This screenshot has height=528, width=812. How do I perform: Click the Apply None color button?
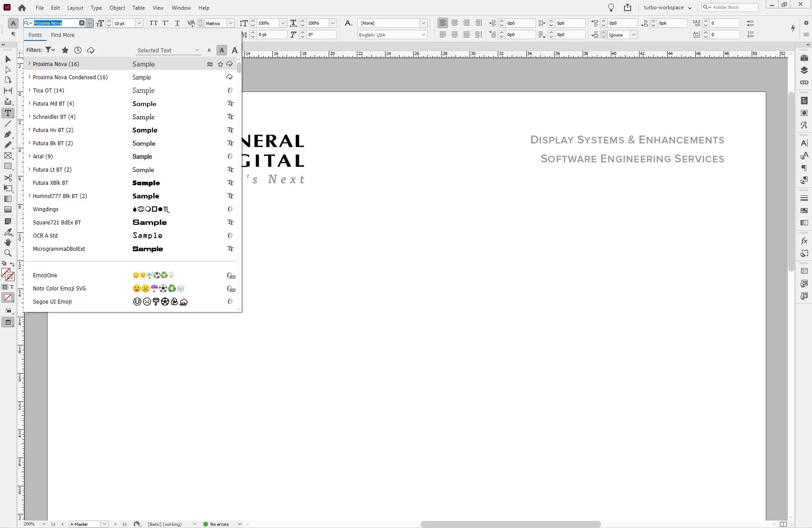coord(8,297)
